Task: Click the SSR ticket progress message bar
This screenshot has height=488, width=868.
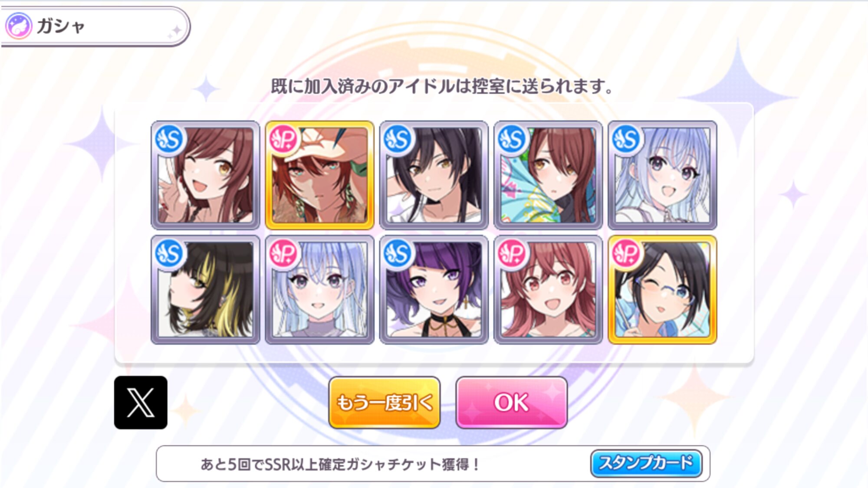Action: click(x=433, y=464)
